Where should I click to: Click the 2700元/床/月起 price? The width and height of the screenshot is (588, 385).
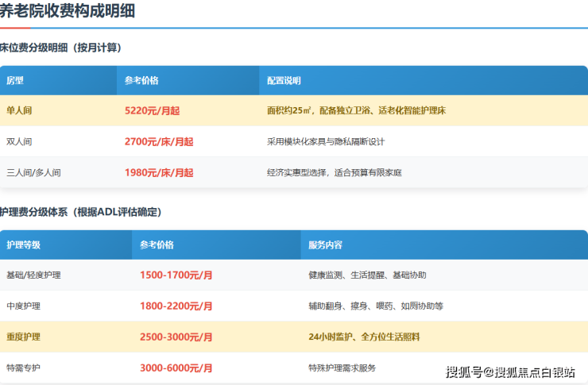tap(159, 141)
